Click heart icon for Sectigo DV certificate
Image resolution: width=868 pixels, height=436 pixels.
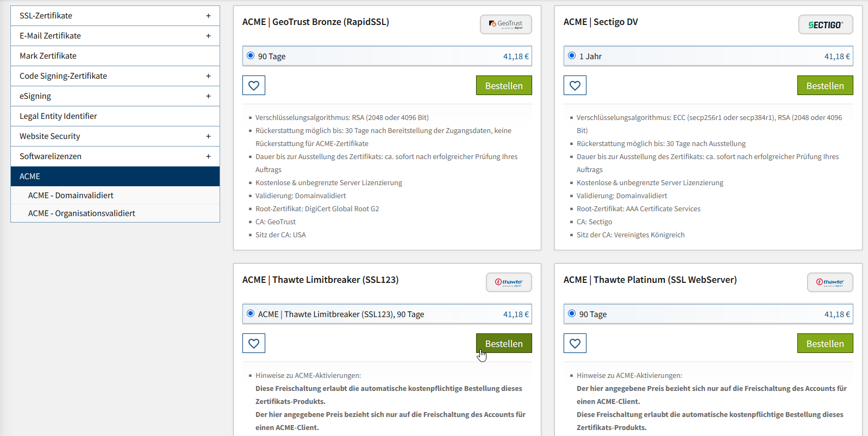point(575,85)
